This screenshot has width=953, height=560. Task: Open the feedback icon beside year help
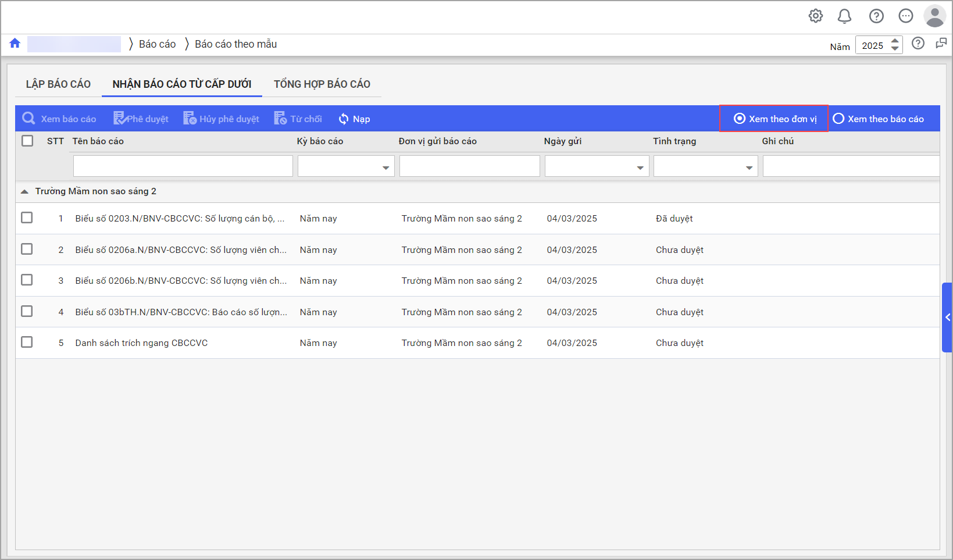coord(941,44)
